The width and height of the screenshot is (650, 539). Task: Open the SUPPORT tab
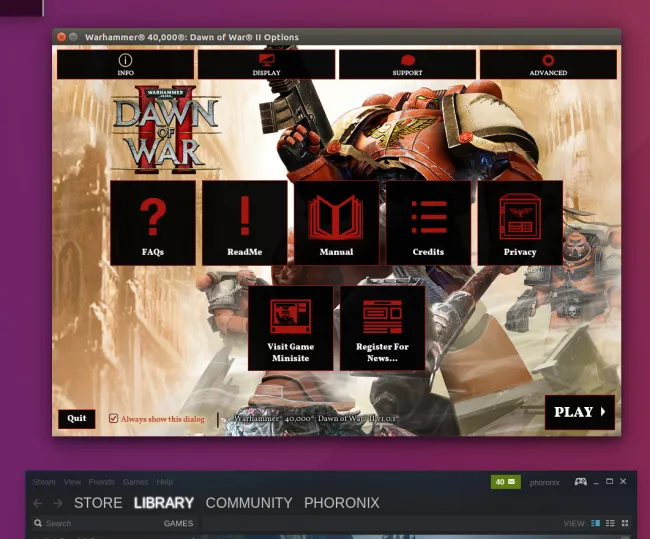point(407,64)
